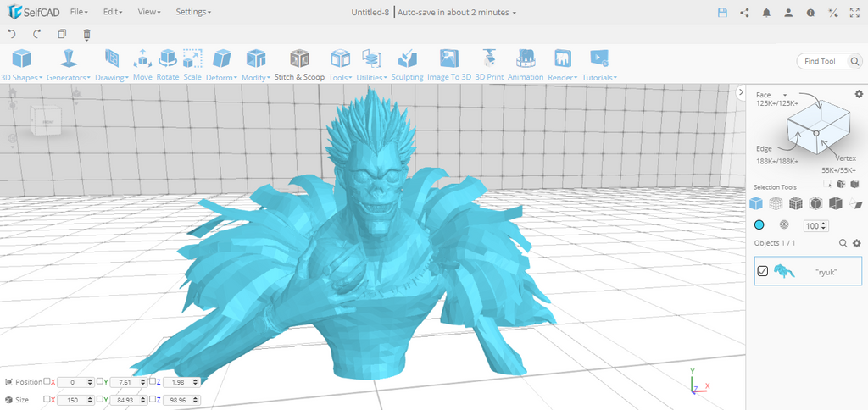The width and height of the screenshot is (868, 410).
Task: Click the Copy icon
Action: tap(62, 34)
